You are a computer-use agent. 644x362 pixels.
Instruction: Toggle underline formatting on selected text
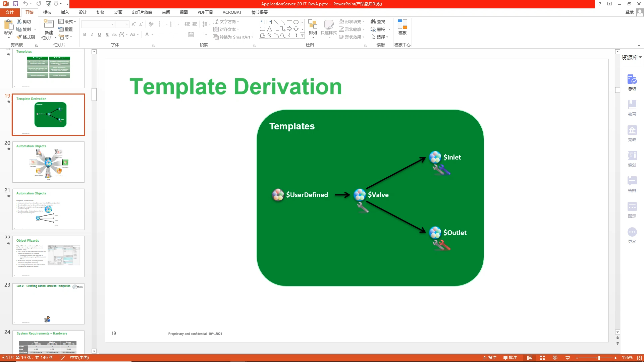99,35
